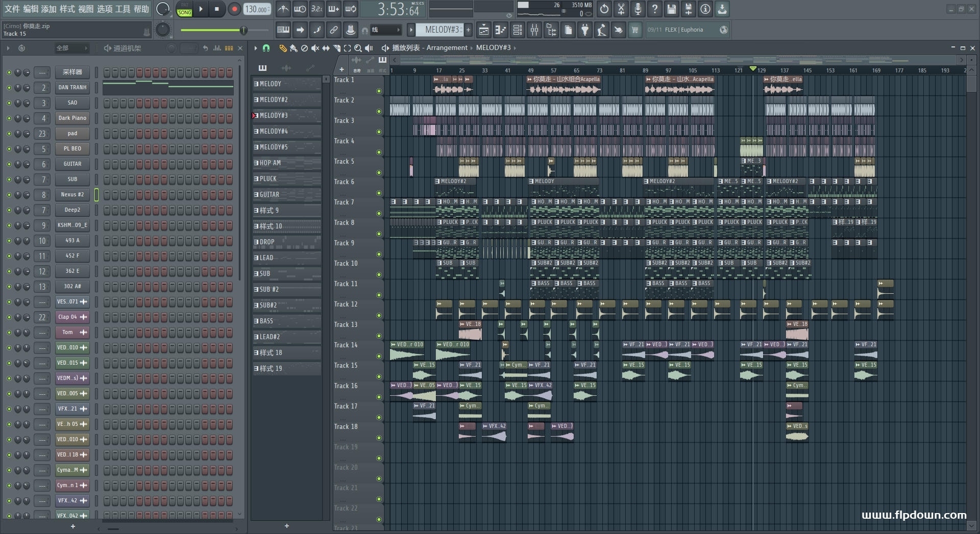
Task: Click the Dark Piano channel button
Action: point(72,118)
